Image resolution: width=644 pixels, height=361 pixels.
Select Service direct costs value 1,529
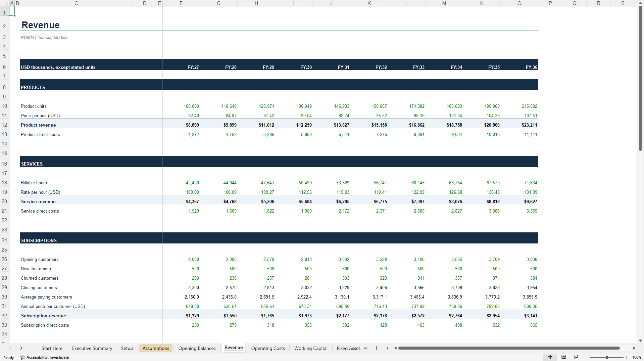(x=193, y=211)
